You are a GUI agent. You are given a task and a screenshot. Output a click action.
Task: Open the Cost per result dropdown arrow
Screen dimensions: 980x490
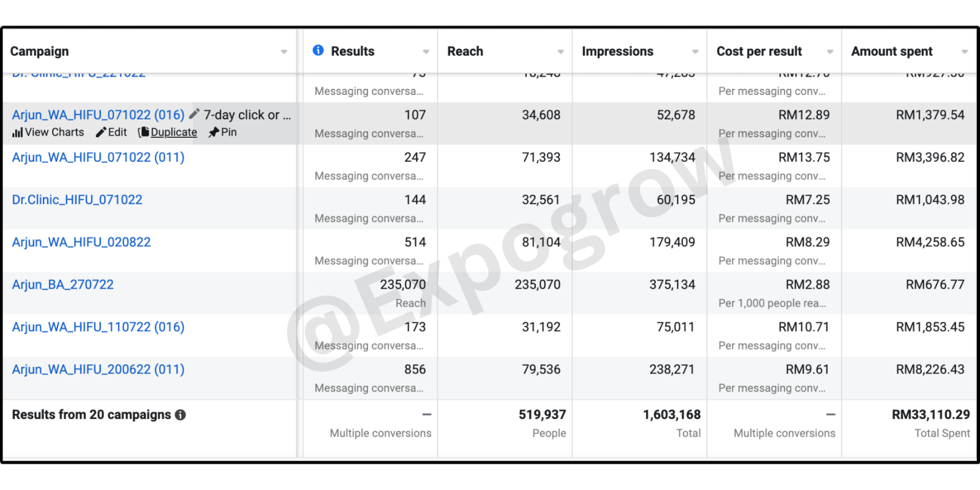[x=830, y=52]
